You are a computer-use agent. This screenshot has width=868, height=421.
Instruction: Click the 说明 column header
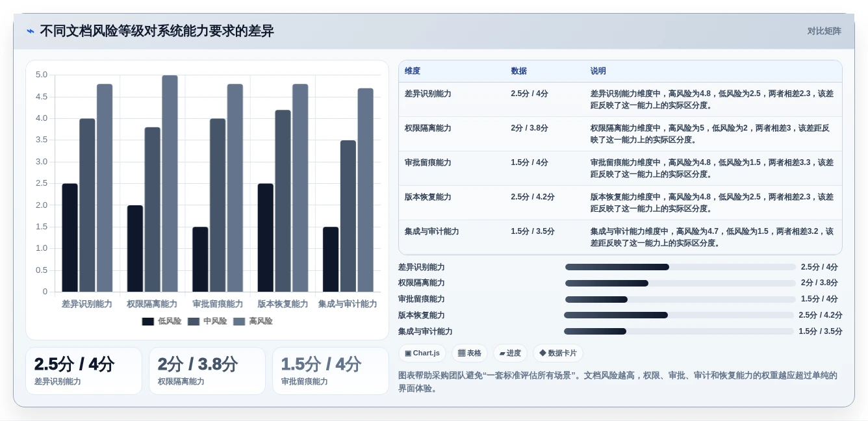point(598,71)
